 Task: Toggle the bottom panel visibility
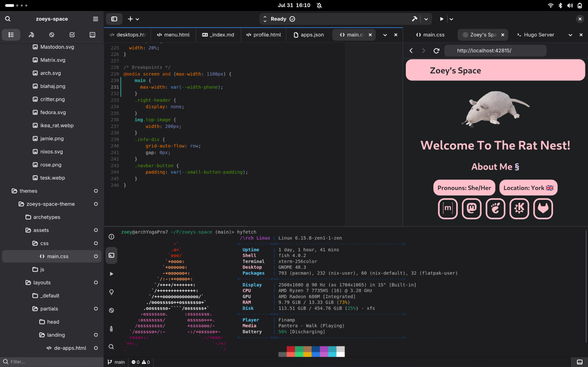tap(580, 362)
